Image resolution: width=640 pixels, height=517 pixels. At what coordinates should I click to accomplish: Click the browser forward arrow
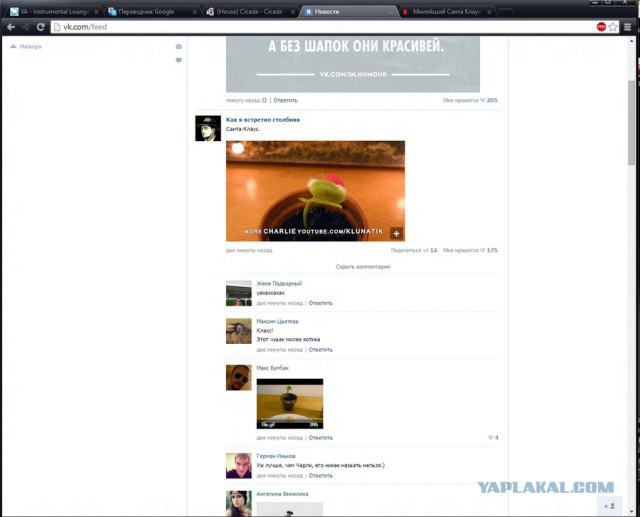[x=26, y=27]
